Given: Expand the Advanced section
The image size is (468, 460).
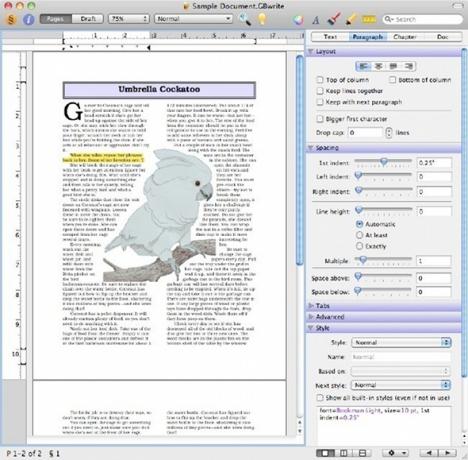Looking at the screenshot, I should tap(310, 317).
